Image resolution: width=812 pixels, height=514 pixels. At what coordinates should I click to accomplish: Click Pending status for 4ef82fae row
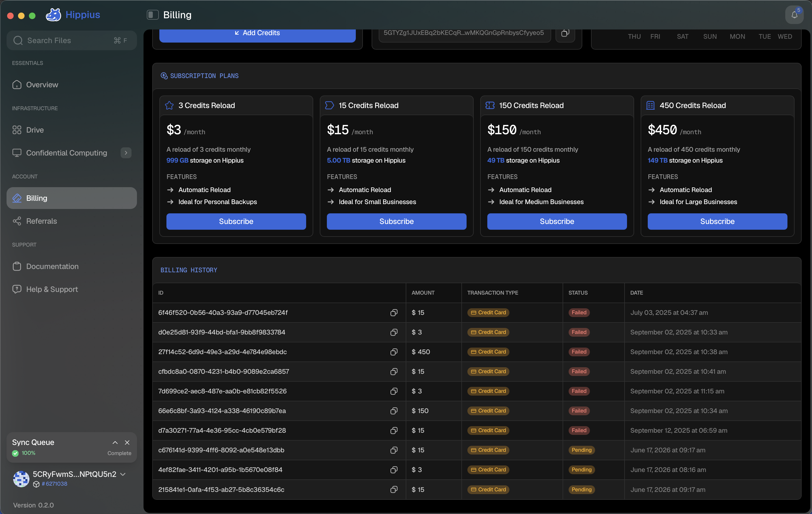(x=582, y=470)
